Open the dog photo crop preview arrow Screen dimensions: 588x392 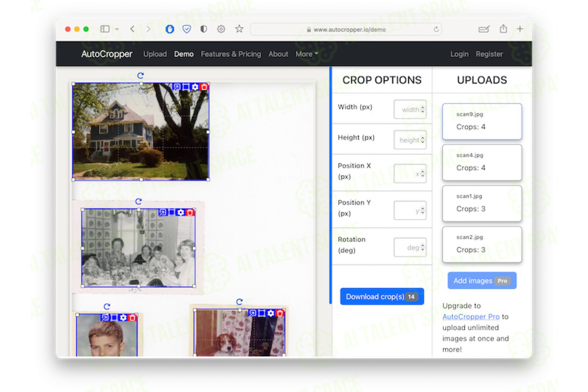[x=252, y=313]
